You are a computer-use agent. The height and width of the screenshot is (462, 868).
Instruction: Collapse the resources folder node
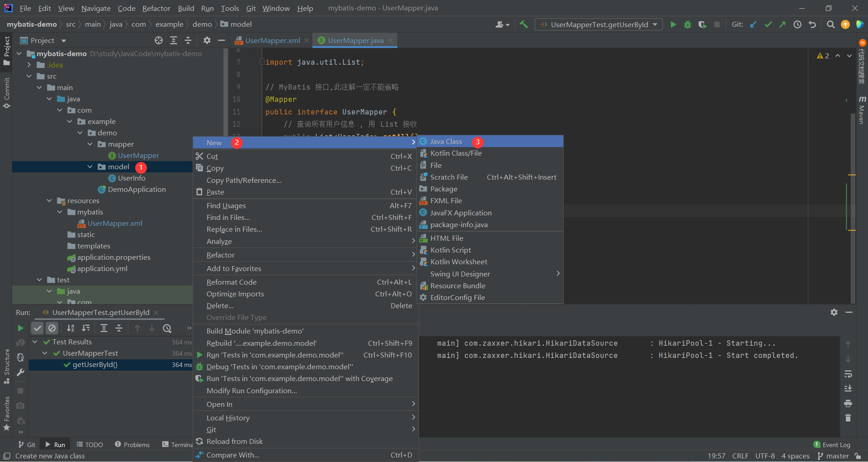(49, 200)
